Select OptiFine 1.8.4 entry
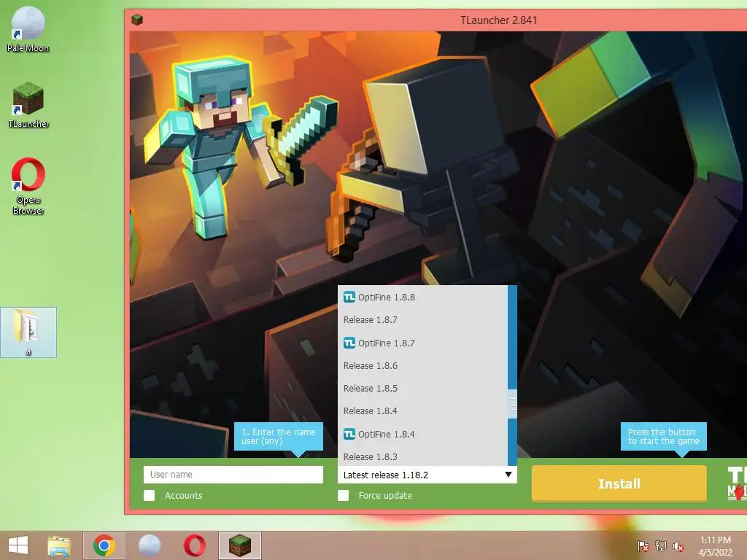747x560 pixels. click(x=422, y=435)
